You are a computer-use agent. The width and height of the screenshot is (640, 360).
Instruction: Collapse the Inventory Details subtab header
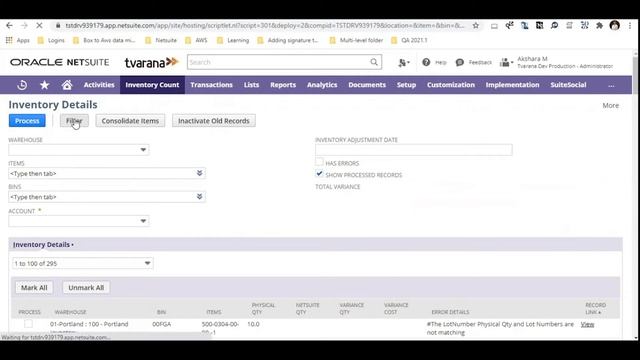pyautogui.click(x=43, y=244)
